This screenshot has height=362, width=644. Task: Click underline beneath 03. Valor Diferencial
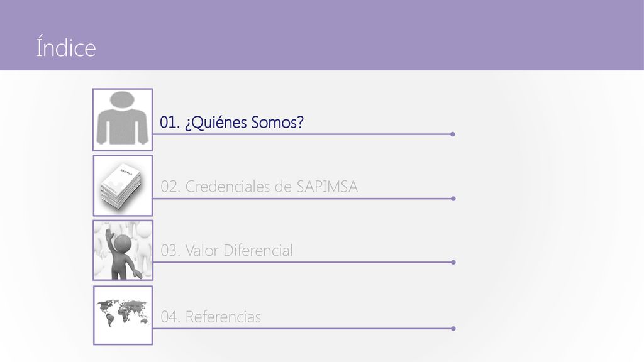pos(303,262)
